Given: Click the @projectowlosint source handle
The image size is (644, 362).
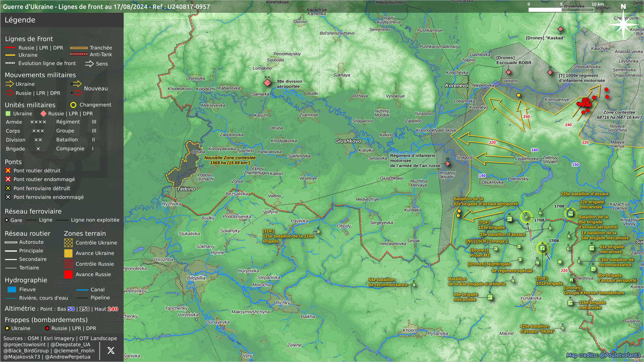Looking at the screenshot, I should (24, 345).
